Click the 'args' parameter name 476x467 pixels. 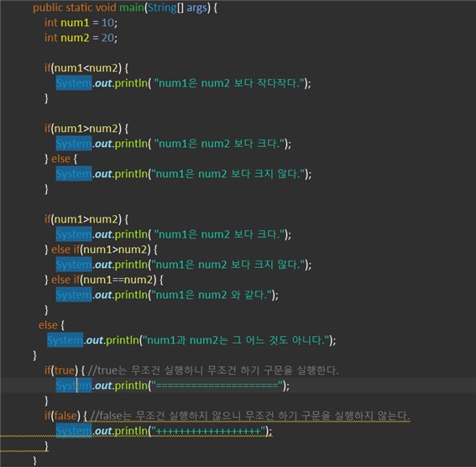tap(196, 8)
